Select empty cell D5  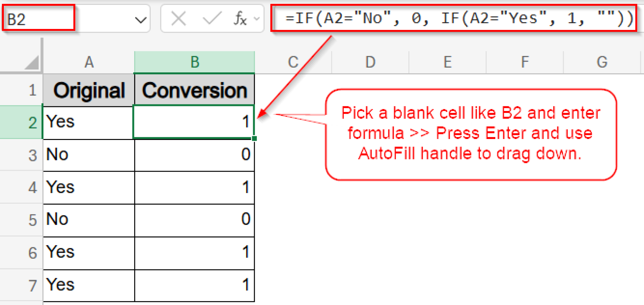point(370,219)
